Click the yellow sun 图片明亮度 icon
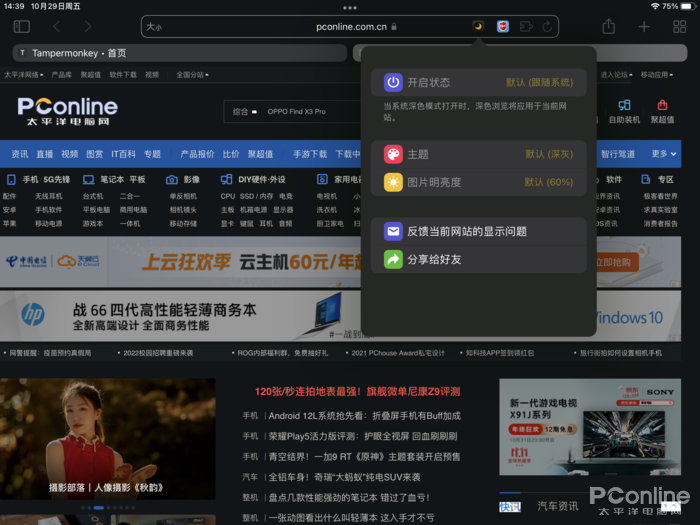700x525 pixels. [x=393, y=182]
